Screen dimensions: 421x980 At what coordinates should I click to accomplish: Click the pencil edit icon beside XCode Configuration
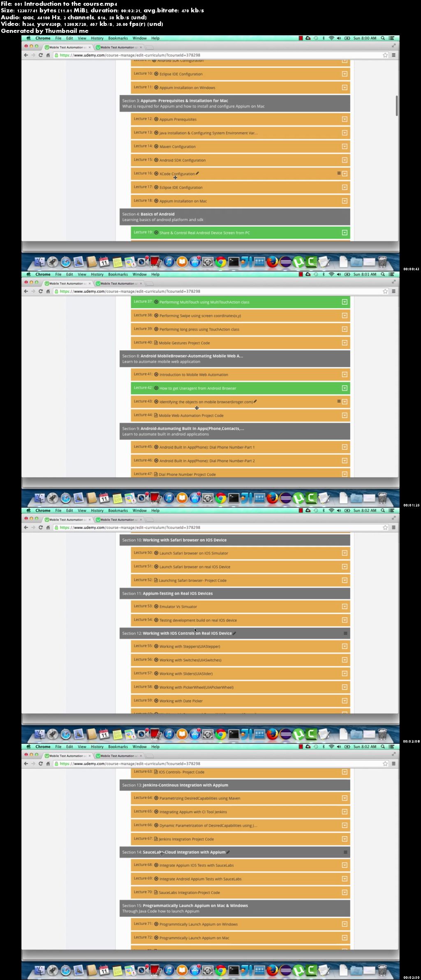click(197, 173)
